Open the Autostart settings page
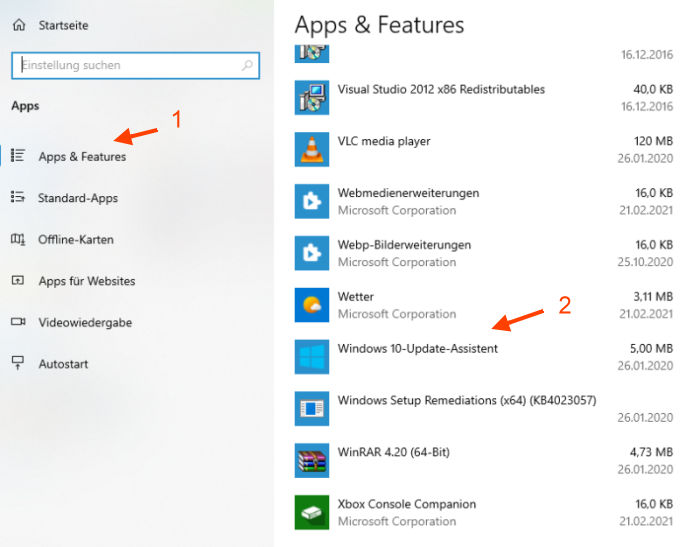This screenshot has height=547, width=700. (x=63, y=364)
